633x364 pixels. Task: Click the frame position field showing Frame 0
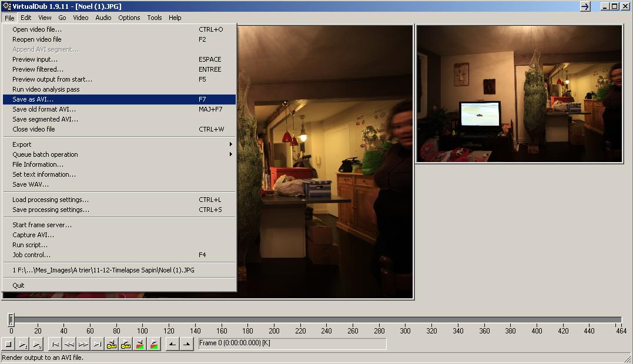coord(292,343)
